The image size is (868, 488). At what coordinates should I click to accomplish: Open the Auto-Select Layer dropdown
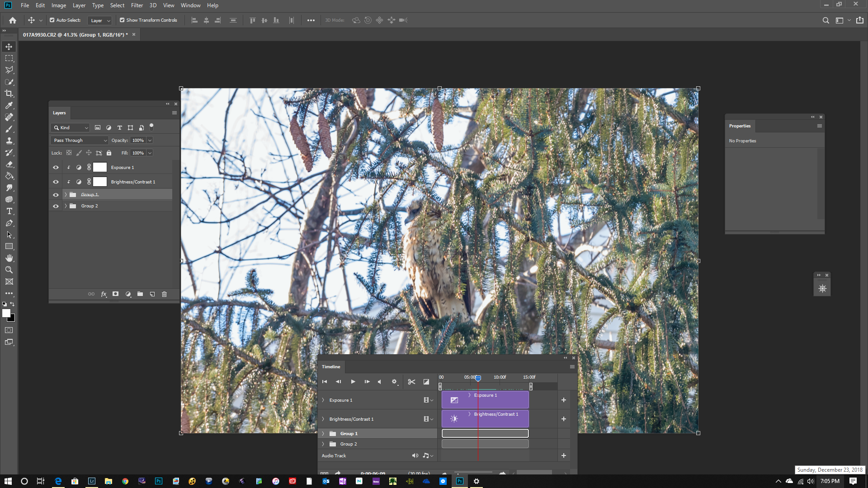pos(100,20)
